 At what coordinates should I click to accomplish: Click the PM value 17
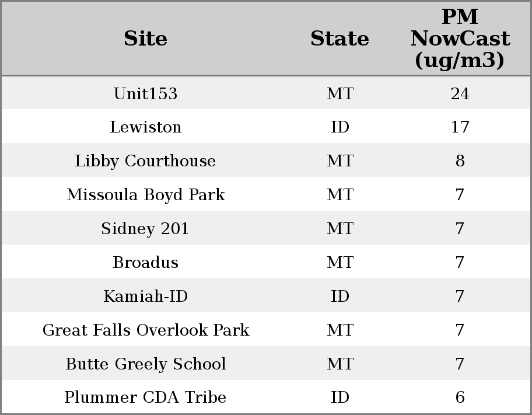[x=460, y=127]
